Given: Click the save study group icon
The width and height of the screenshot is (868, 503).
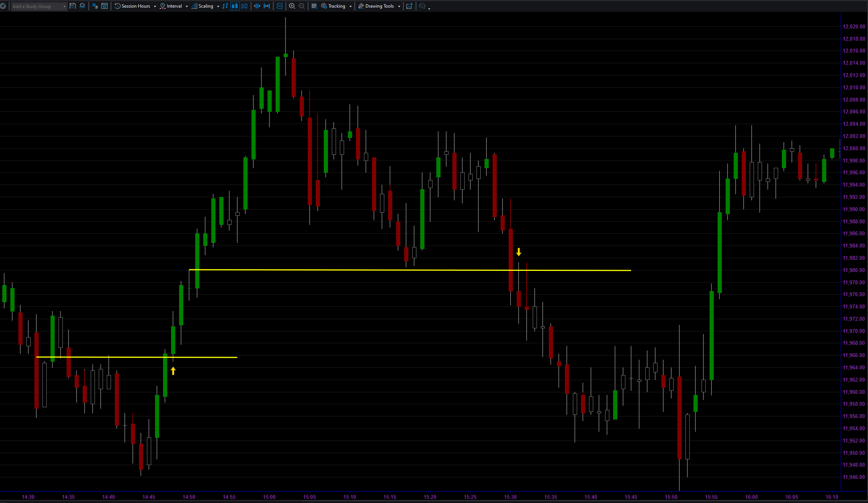Looking at the screenshot, I should coord(73,6).
